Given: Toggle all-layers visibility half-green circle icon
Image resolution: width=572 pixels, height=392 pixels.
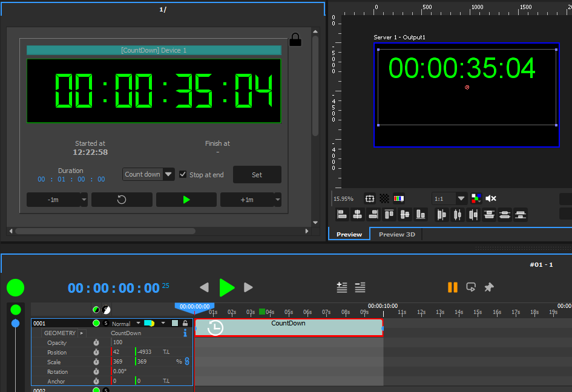Looking at the screenshot, I should tap(96, 310).
